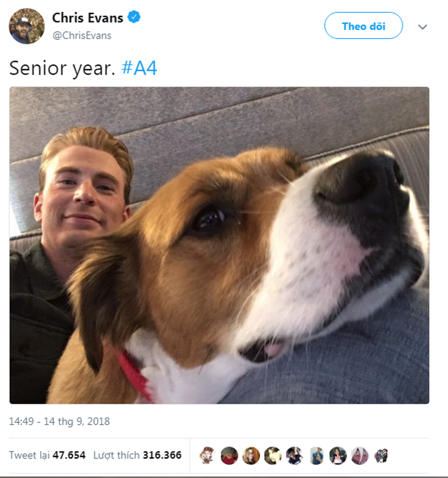Image resolution: width=448 pixels, height=478 pixels.
Task: Follow with the Theo dõi button
Action: pyautogui.click(x=364, y=26)
